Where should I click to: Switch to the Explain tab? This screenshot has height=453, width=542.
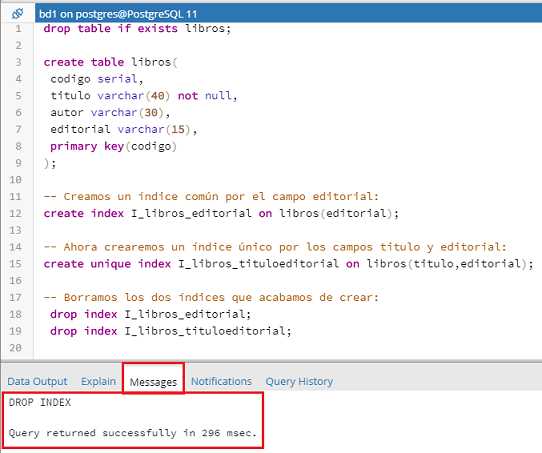[x=99, y=381]
